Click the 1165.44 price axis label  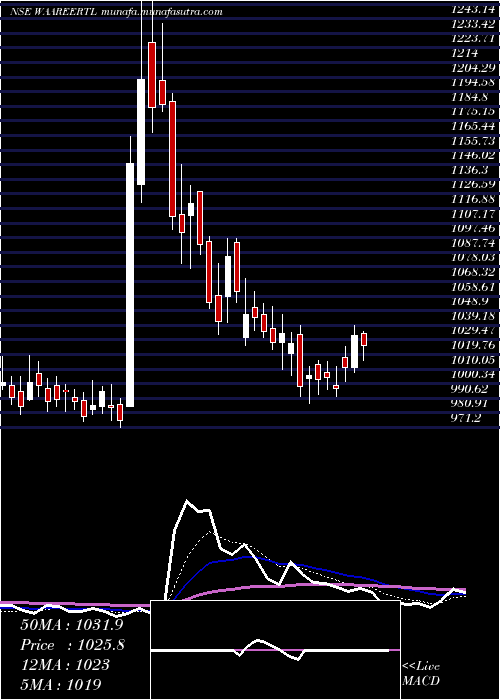tap(472, 127)
